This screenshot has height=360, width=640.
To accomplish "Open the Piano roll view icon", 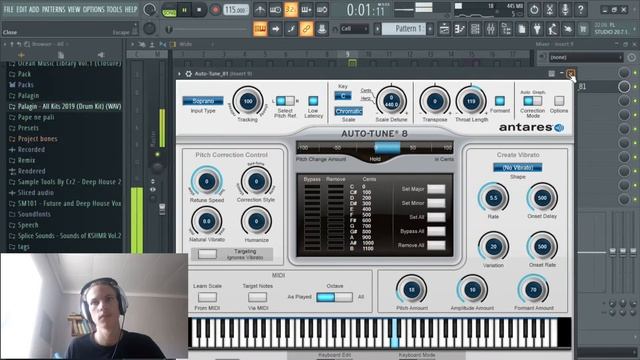I will click(x=460, y=29).
